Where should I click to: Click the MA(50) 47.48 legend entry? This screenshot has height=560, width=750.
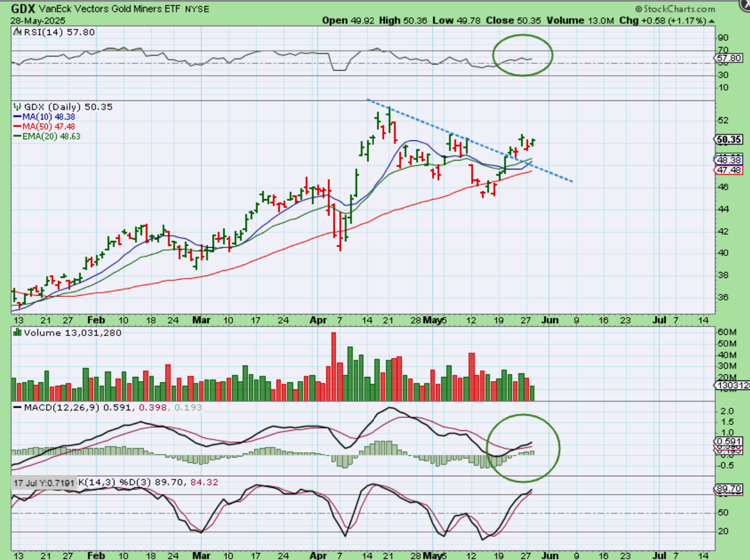click(x=44, y=126)
